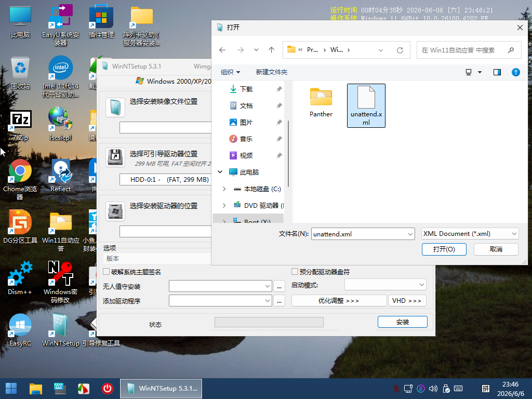This screenshot has width=532, height=399.
Task: Launch Windows密码修改 desktop shortcut
Action: 60,282
